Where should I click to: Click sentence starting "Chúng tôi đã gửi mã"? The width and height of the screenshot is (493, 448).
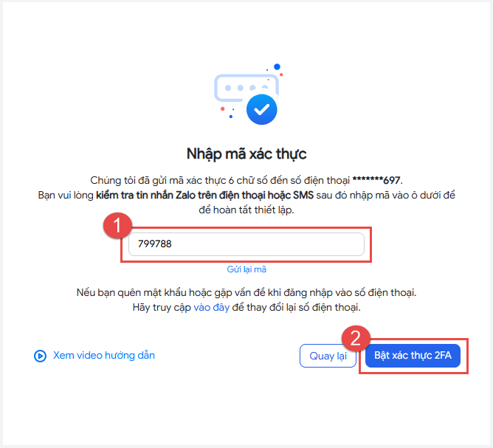pyautogui.click(x=246, y=181)
